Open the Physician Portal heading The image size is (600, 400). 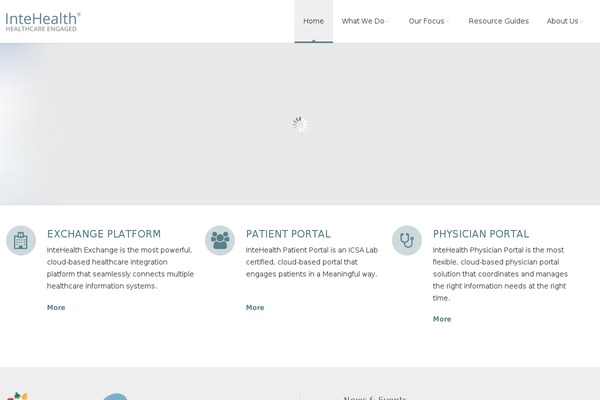481,234
